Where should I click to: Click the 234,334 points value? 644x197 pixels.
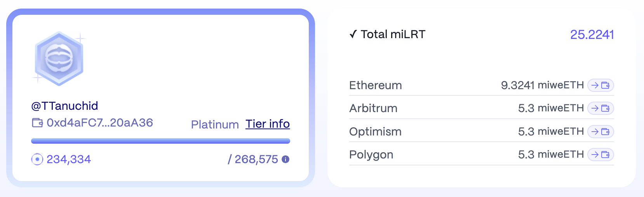tap(69, 159)
